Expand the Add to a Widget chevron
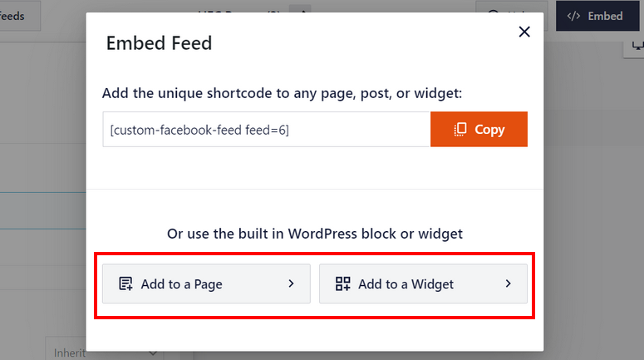This screenshot has width=644, height=360. click(508, 284)
